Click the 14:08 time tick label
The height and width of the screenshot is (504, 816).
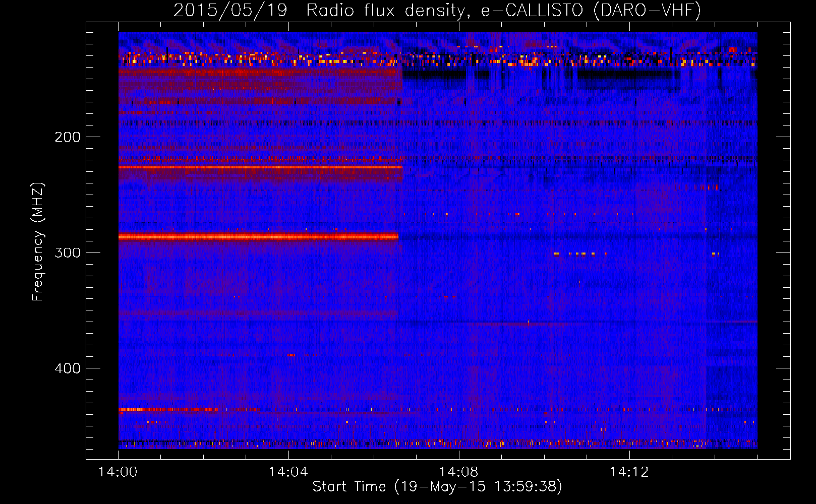458,472
